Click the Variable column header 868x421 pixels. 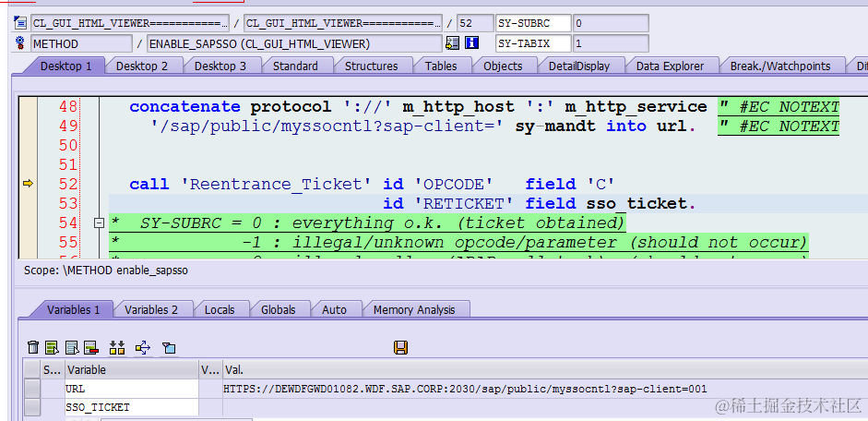132,369
